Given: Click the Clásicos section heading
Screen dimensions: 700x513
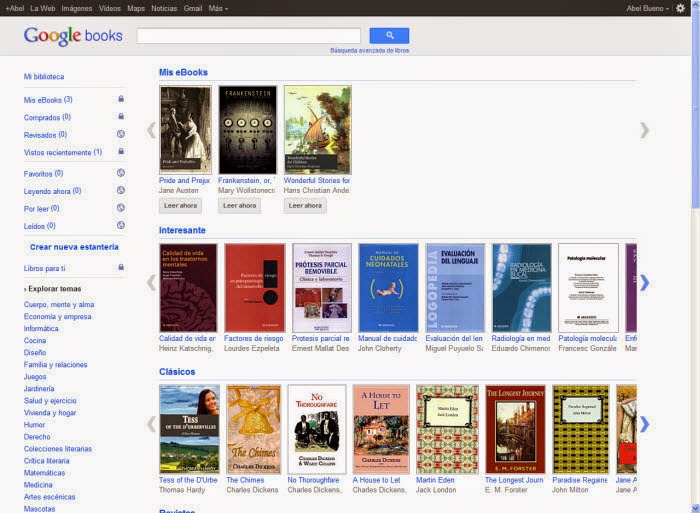Looking at the screenshot, I should 177,372.
